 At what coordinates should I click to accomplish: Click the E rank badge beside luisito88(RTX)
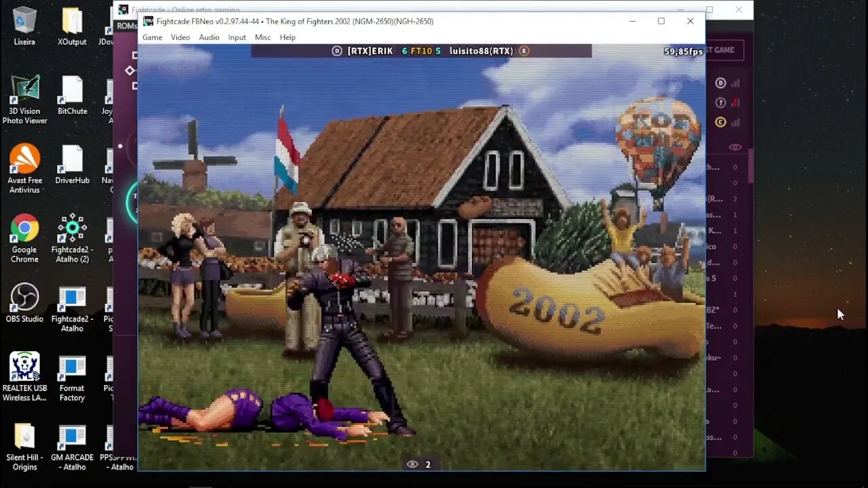524,51
